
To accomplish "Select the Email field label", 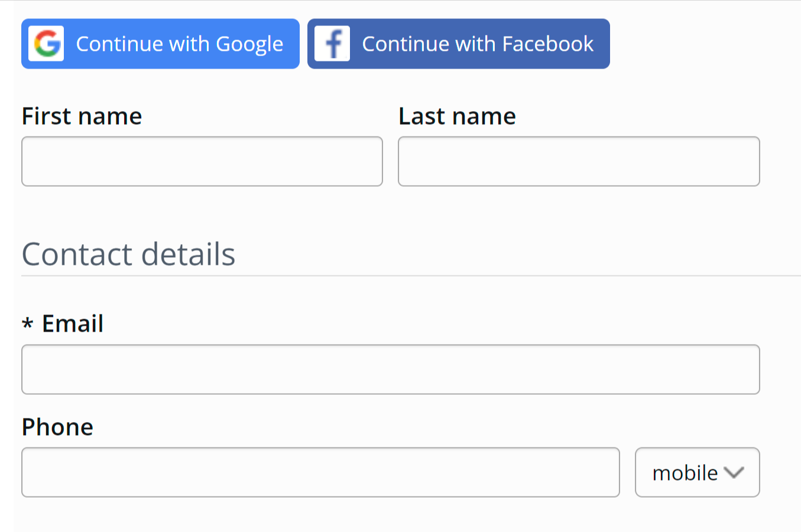I will (73, 324).
